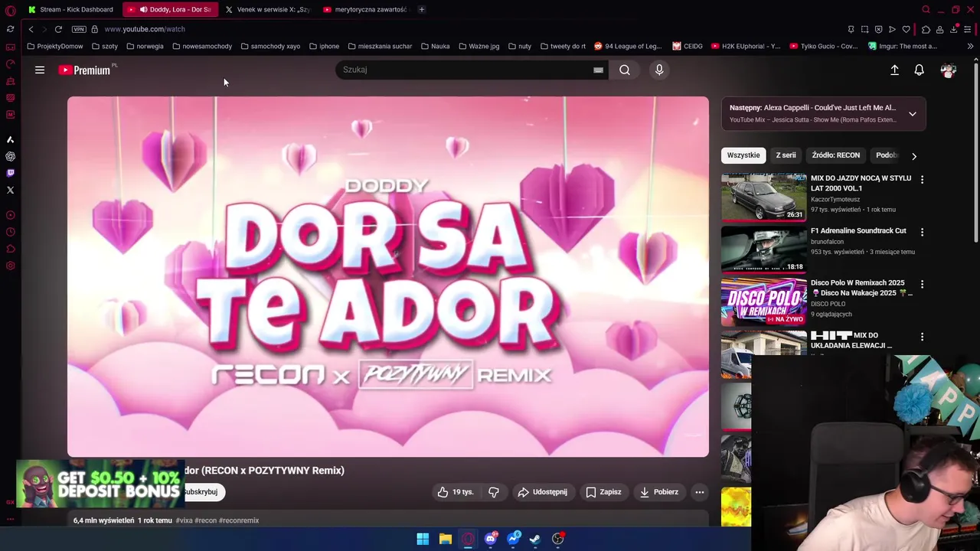
Task: Switch to the merytoryczna zawartość tab
Action: [366, 9]
